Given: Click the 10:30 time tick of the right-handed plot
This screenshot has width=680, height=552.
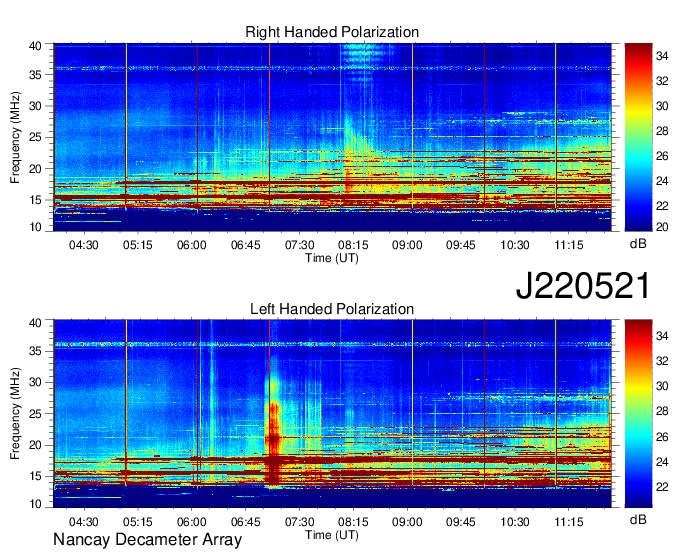Looking at the screenshot, I should [515, 245].
